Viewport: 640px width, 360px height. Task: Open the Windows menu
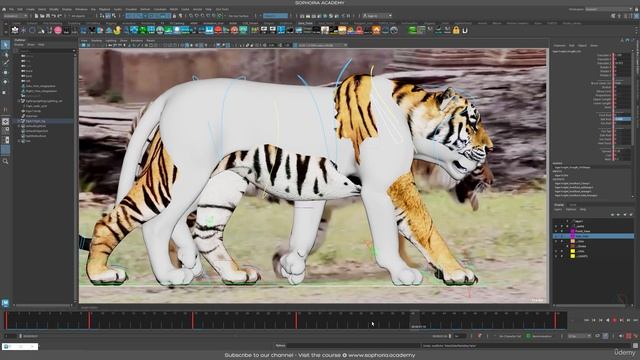(81, 9)
